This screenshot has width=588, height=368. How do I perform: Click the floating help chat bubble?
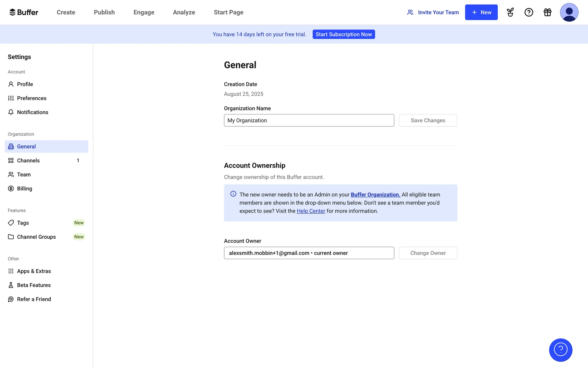pos(560,350)
